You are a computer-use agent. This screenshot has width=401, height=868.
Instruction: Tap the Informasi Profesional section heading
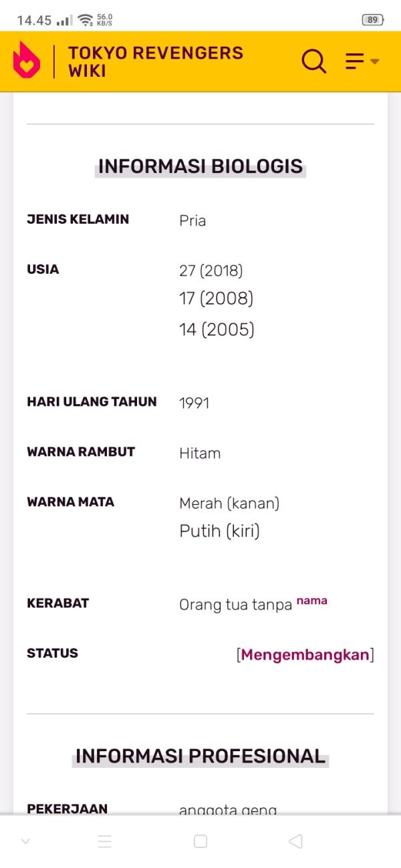[200, 756]
